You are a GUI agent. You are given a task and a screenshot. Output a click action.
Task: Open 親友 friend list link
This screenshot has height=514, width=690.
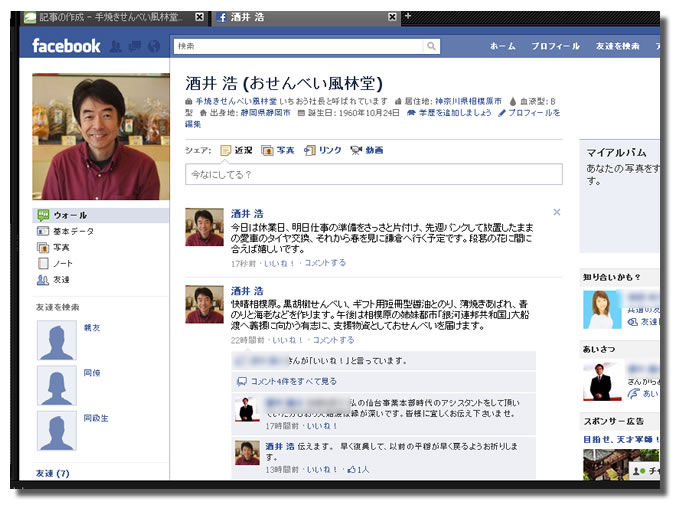[x=92, y=328]
